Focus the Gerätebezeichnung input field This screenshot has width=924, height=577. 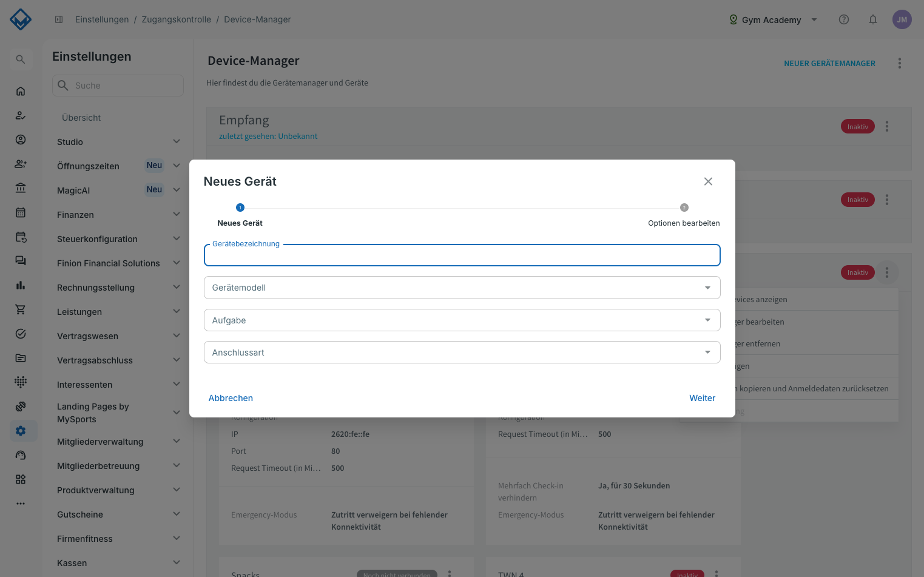pyautogui.click(x=462, y=255)
